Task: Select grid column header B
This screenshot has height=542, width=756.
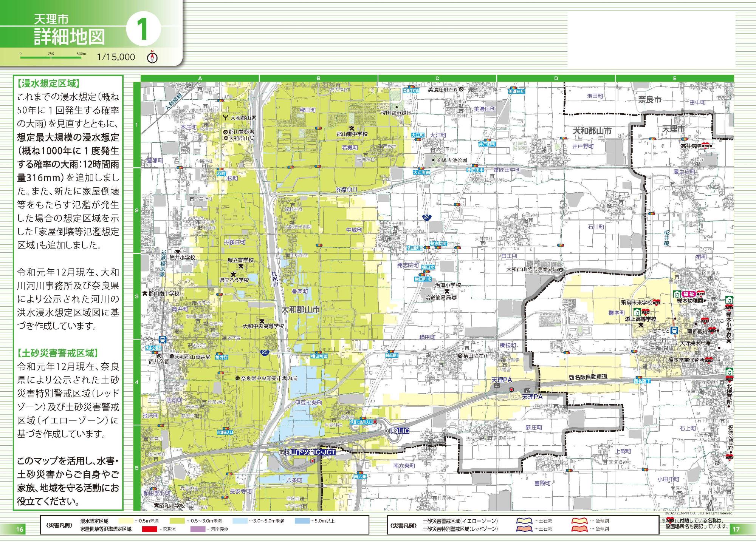Action: pyautogui.click(x=319, y=79)
